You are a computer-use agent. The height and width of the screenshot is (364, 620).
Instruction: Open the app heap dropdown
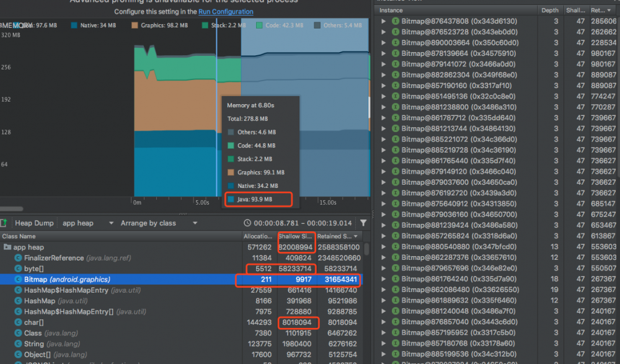point(87,223)
